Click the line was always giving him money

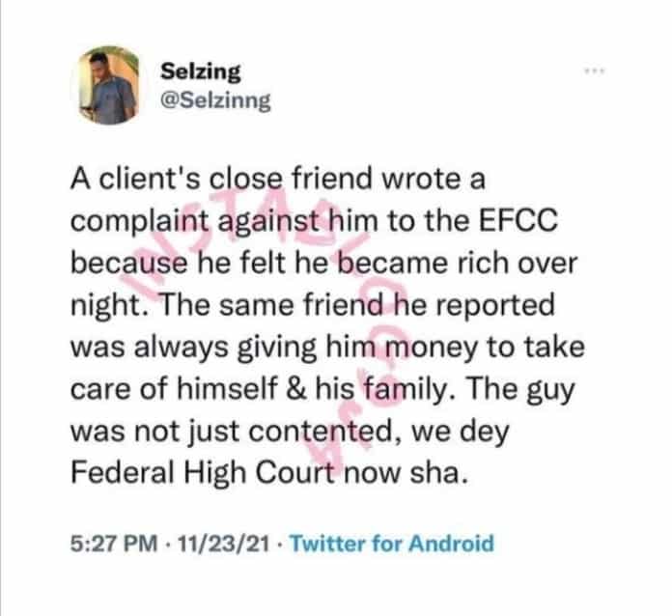tap(327, 348)
